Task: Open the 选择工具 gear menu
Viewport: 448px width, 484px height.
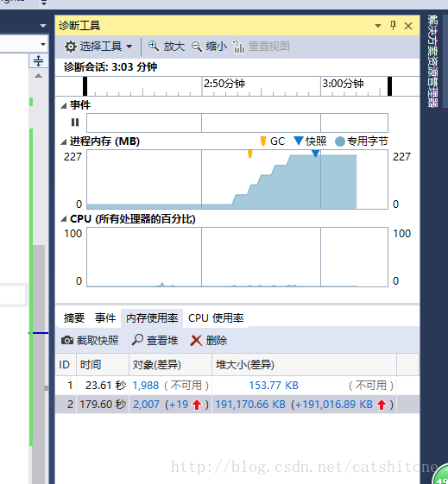Action: pyautogui.click(x=98, y=47)
